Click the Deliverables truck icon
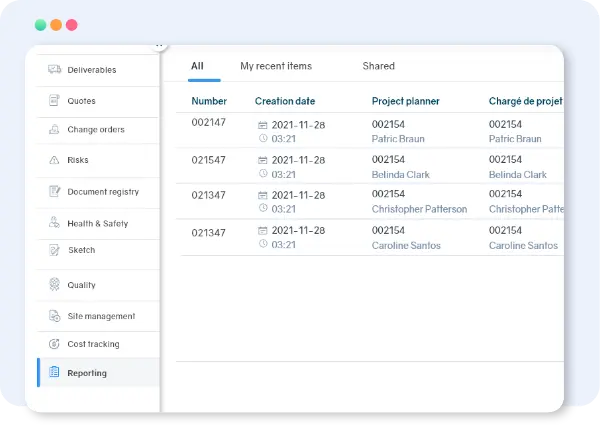 point(54,70)
